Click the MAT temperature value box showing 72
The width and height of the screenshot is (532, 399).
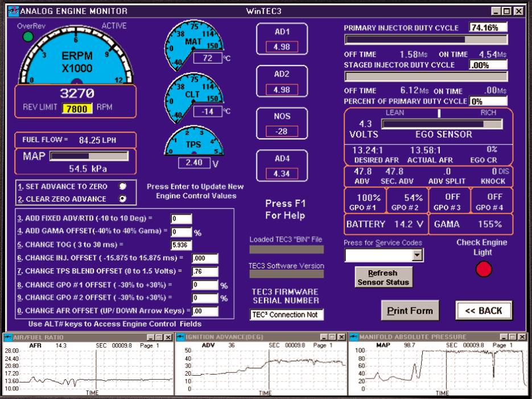[208, 58]
